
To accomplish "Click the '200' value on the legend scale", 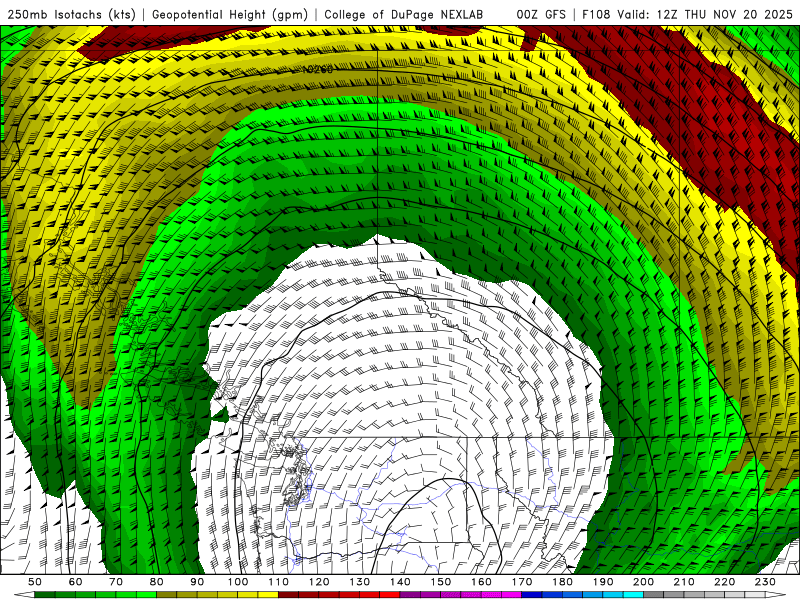I will pos(643,582).
